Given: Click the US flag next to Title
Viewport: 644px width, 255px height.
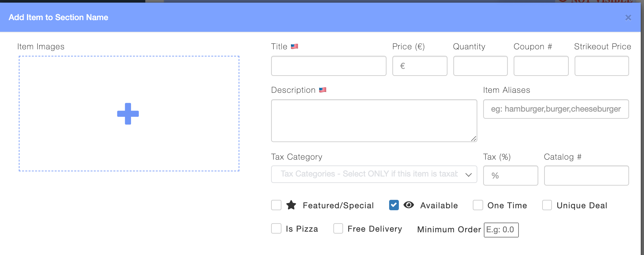Looking at the screenshot, I should tap(294, 46).
